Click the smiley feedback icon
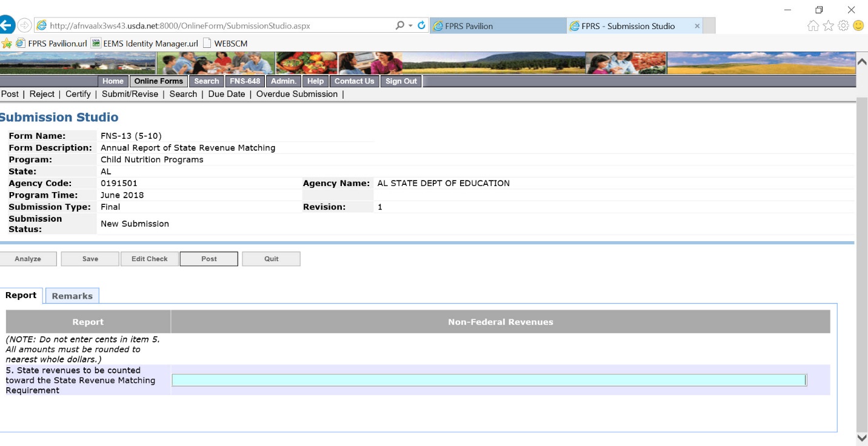Image resolution: width=868 pixels, height=446 pixels. [858, 25]
